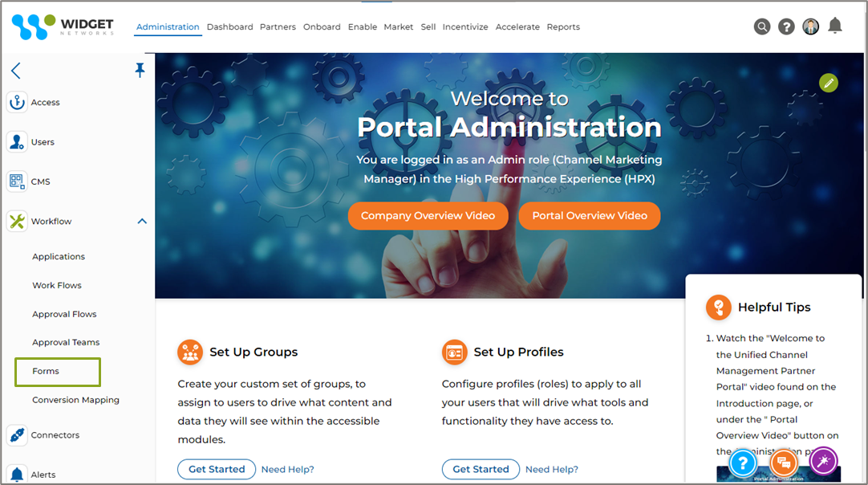The width and height of the screenshot is (868, 485).
Task: Click the purple magic wand floating button
Action: [823, 461]
